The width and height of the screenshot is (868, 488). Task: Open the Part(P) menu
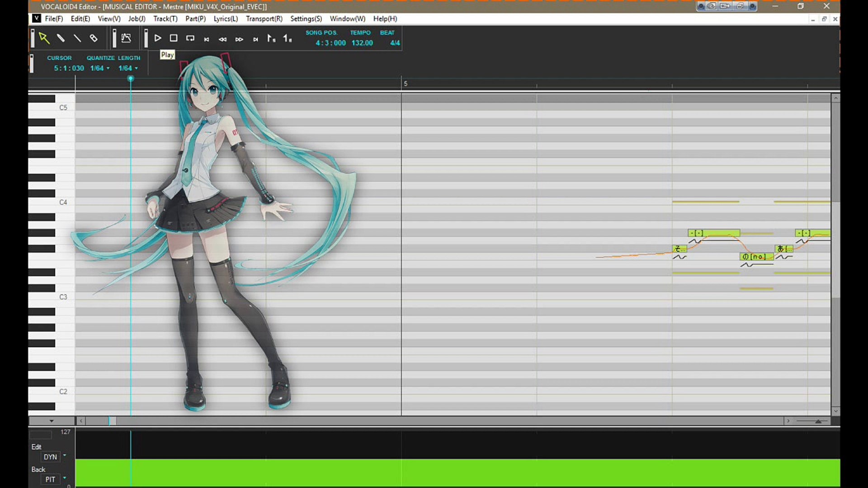tap(195, 19)
